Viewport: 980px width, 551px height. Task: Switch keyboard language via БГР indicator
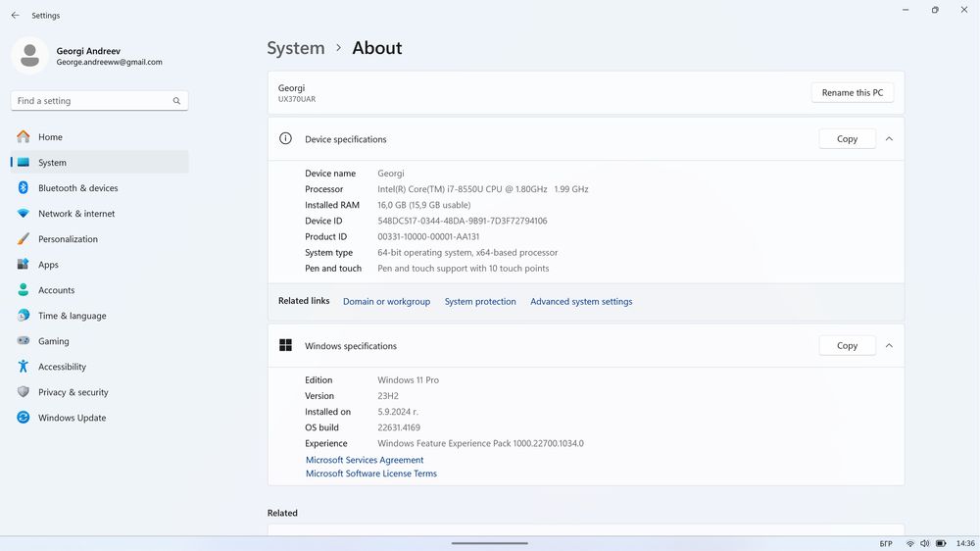pyautogui.click(x=886, y=543)
